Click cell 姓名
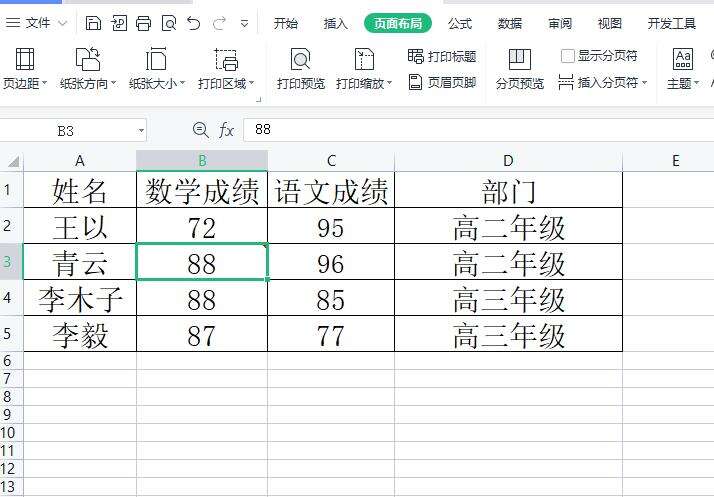714x497 pixels. [80, 190]
